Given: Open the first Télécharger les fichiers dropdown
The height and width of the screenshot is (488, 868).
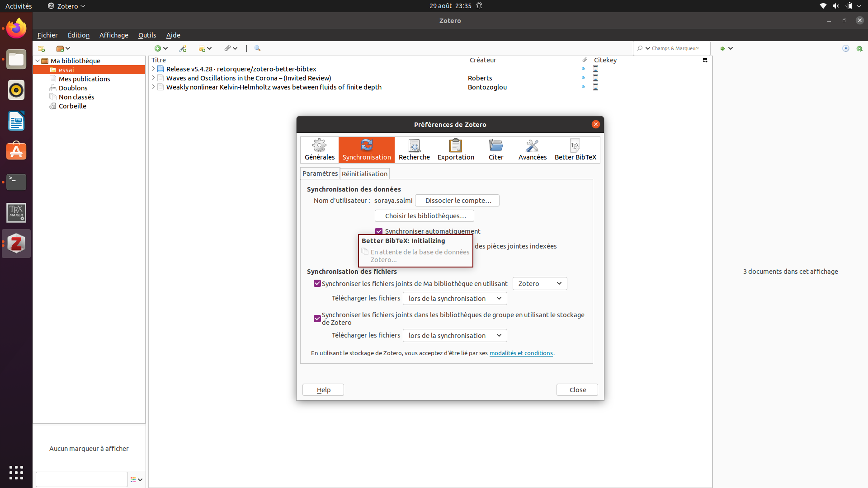Looking at the screenshot, I should (454, 299).
